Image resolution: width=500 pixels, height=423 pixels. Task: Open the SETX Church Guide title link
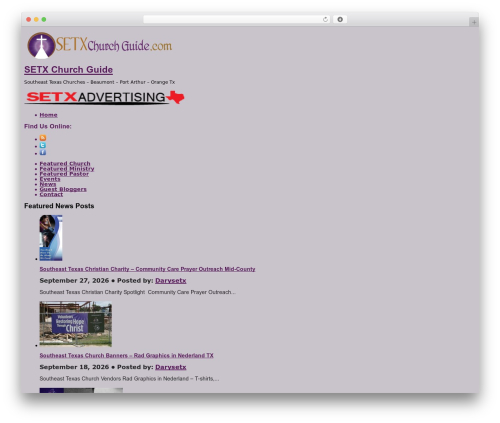68,70
